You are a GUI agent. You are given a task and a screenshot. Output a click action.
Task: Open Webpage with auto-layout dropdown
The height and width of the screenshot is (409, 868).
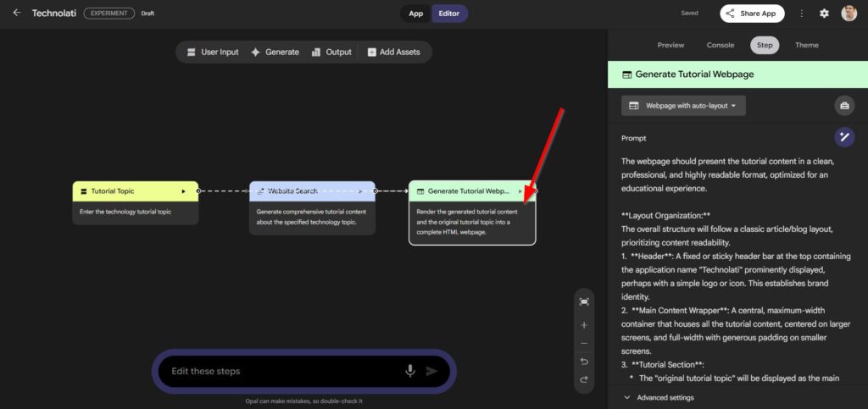click(683, 106)
